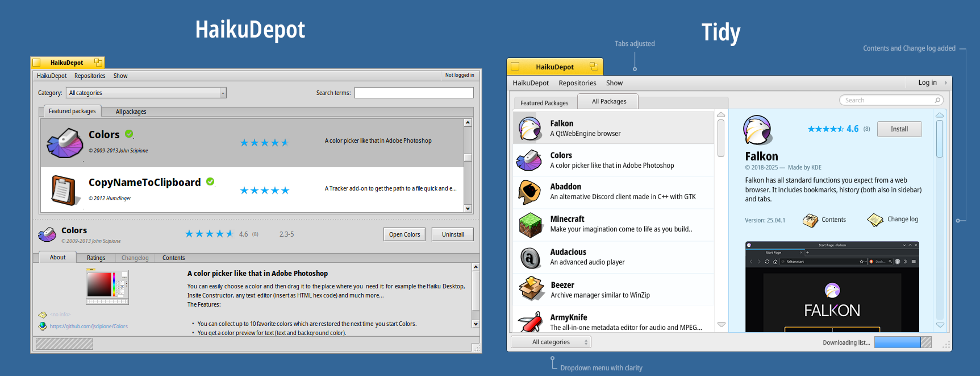This screenshot has height=376, width=980.
Task: Open the Ratings tab in original details
Action: pos(96,258)
